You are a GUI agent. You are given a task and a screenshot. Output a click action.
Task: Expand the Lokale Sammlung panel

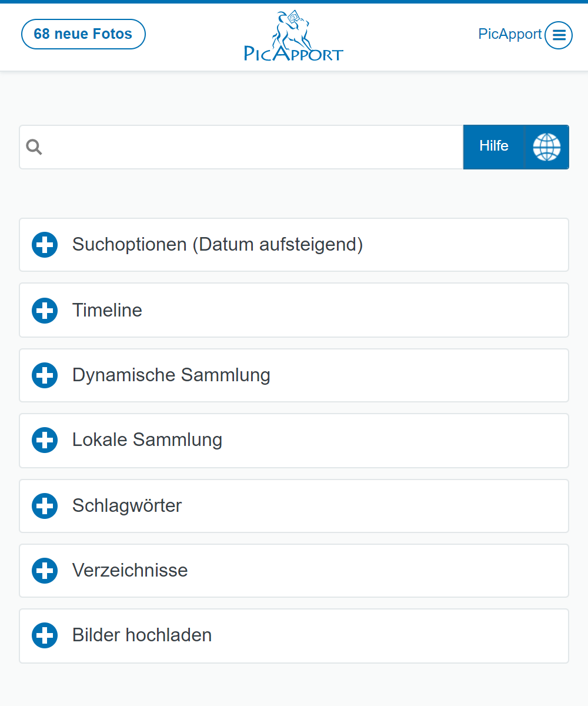point(147,440)
